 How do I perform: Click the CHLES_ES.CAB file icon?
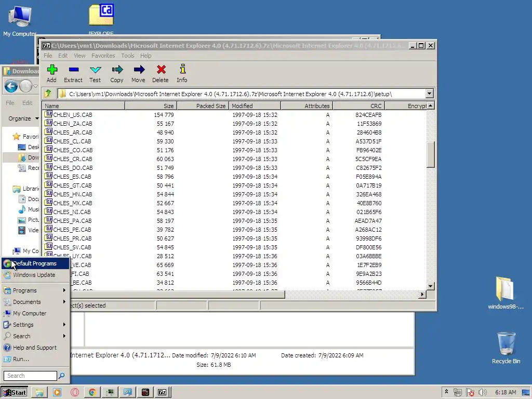tap(48, 176)
